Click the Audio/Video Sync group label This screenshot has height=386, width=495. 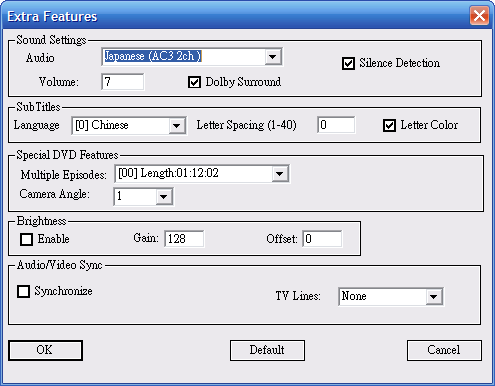[x=60, y=265]
